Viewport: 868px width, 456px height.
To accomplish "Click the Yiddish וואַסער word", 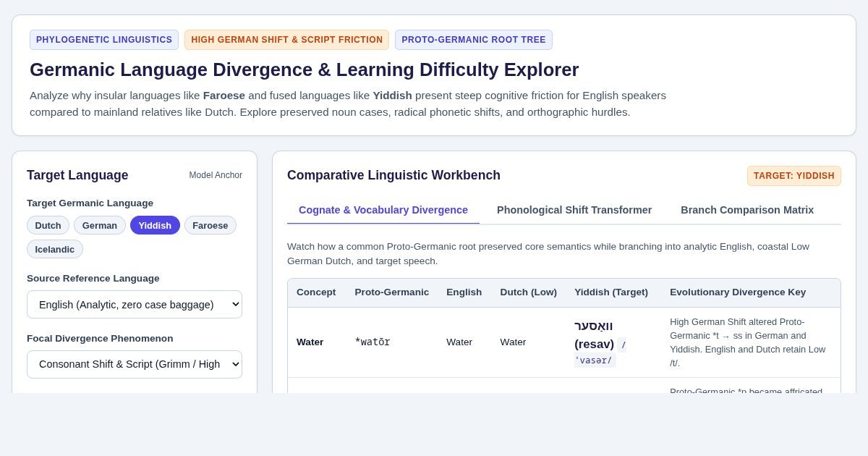I will click(594, 326).
